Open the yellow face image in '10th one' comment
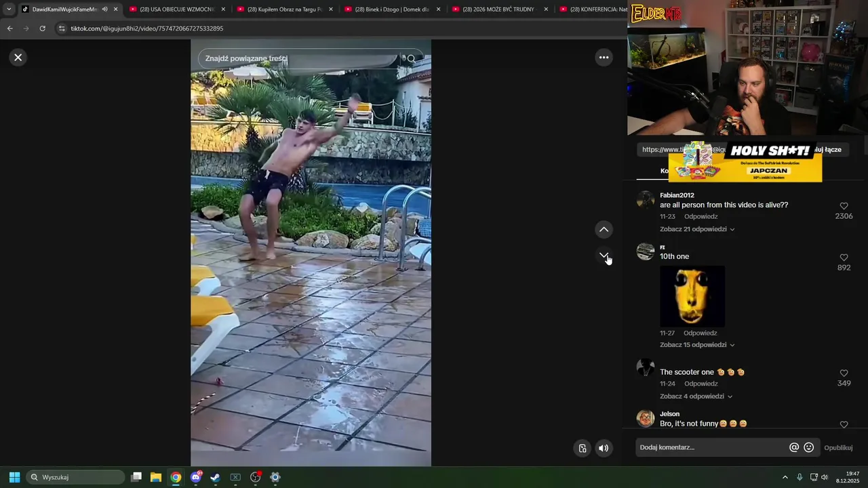This screenshot has height=488, width=868. point(692,296)
